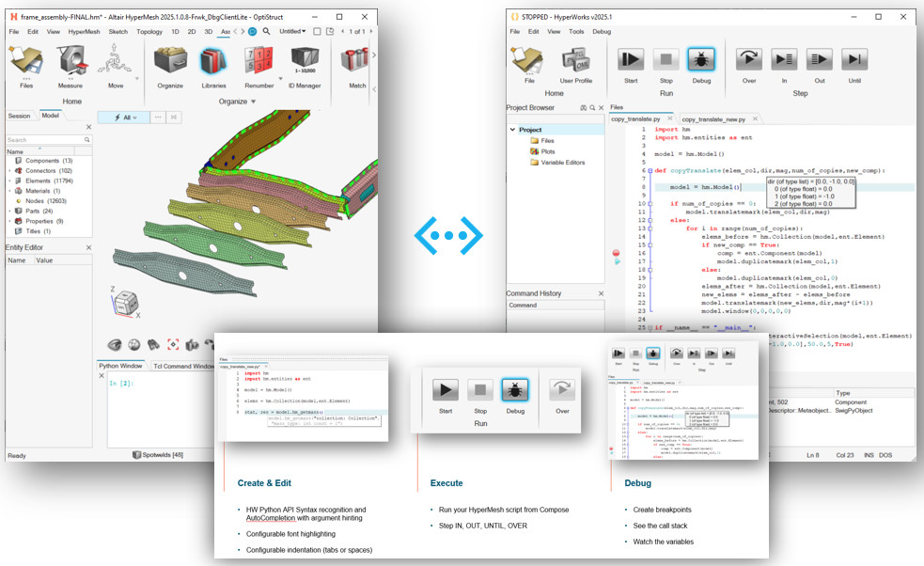Click the Measure tool in HyperMesh ribbon
Image resolution: width=924 pixels, height=566 pixels.
pos(70,64)
